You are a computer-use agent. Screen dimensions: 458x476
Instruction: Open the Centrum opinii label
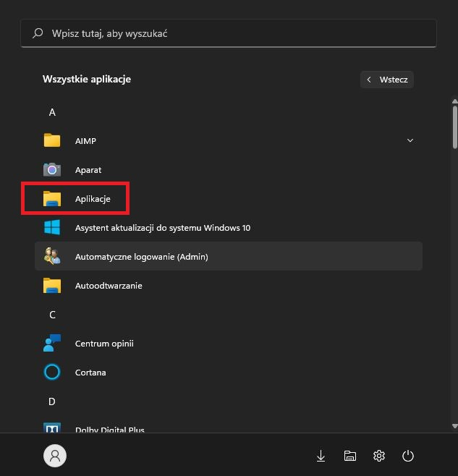pos(104,344)
